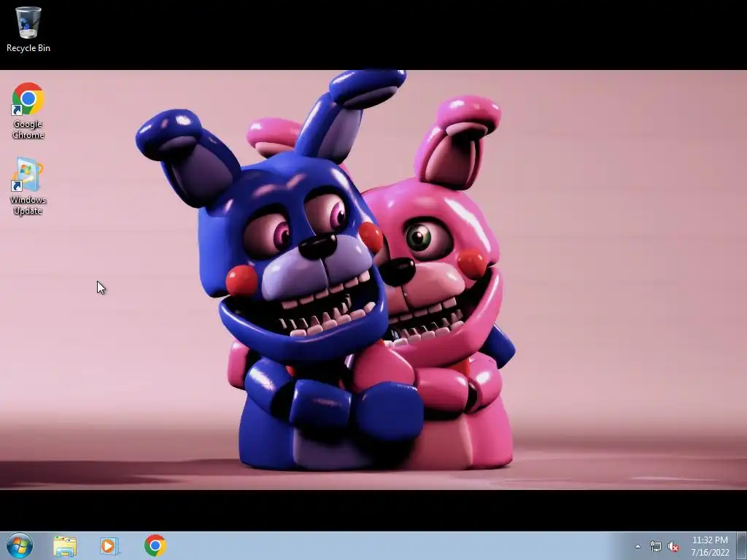Open the clock showing 11:32 PM
This screenshot has width=747, height=560.
point(710,546)
